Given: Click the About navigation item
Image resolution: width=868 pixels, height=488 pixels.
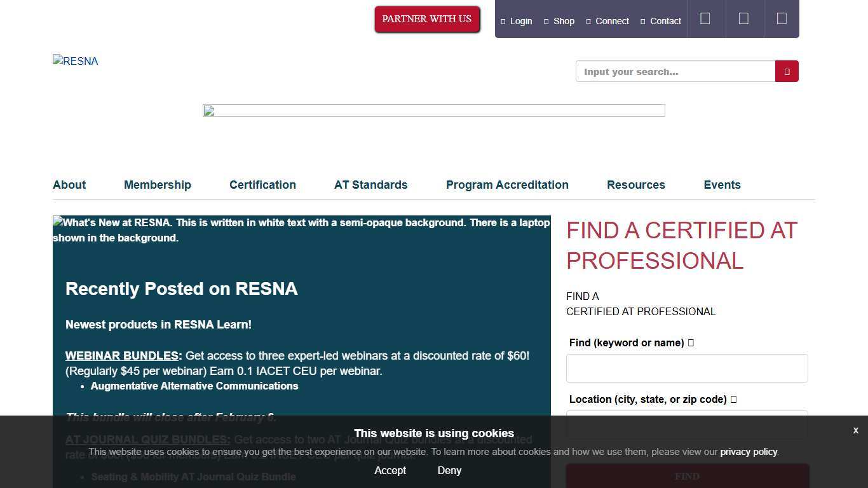Looking at the screenshot, I should 69,185.
